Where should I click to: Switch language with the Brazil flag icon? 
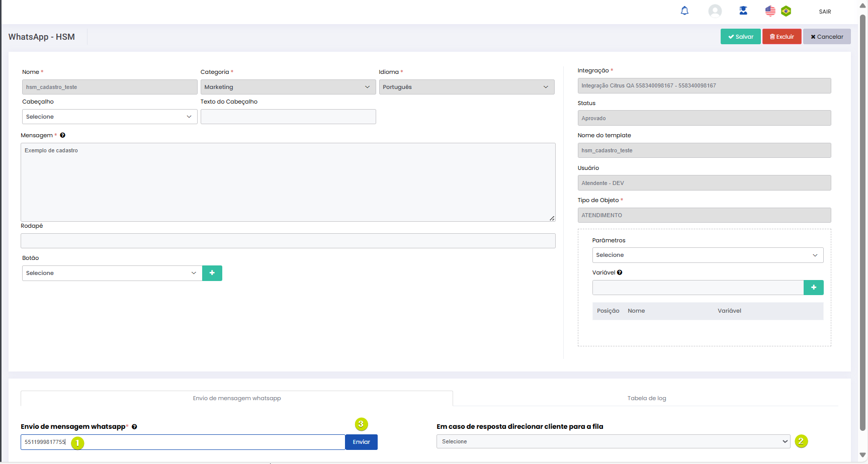[x=786, y=11]
